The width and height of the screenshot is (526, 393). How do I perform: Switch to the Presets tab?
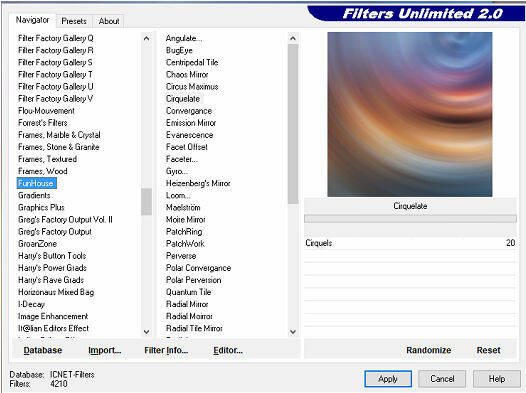tap(74, 21)
